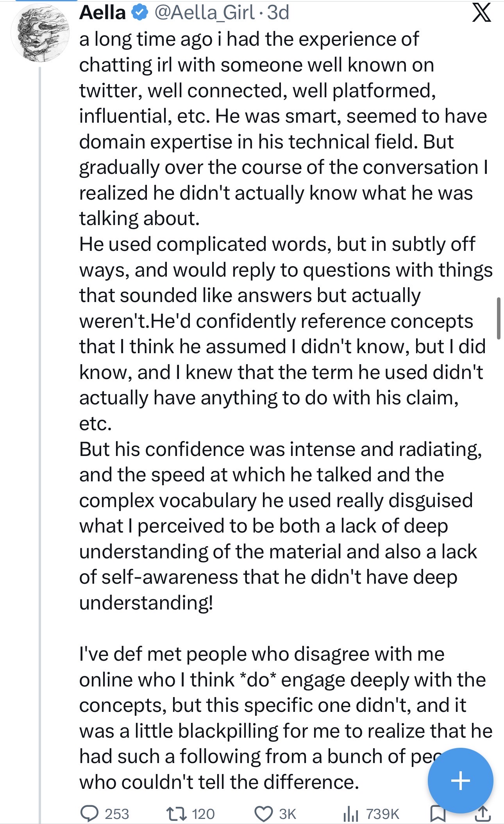The width and height of the screenshot is (504, 824).
Task: Like the tweet with the heart icon
Action: tap(264, 813)
